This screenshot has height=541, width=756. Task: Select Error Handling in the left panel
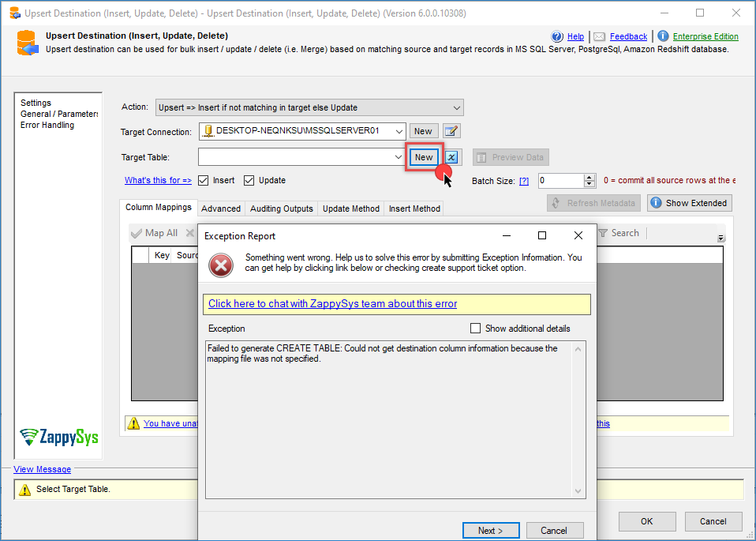coord(47,125)
